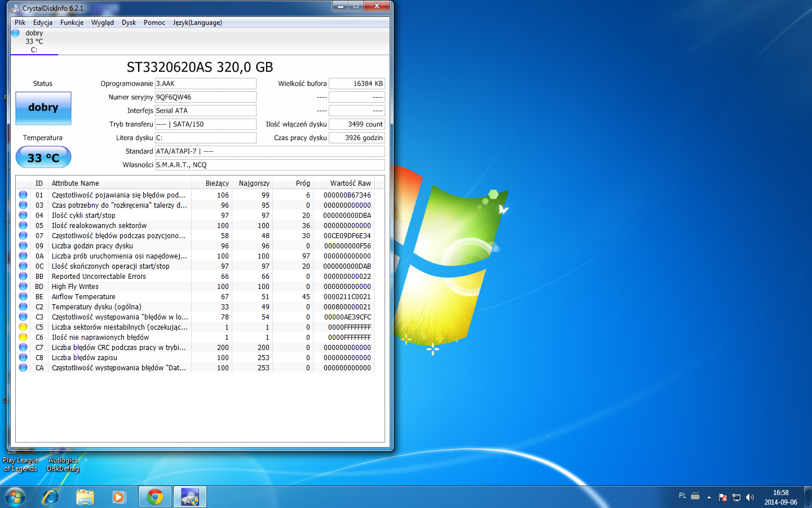This screenshot has width=812, height=508.
Task: Click power-on count field 3499 count
Action: point(357,124)
